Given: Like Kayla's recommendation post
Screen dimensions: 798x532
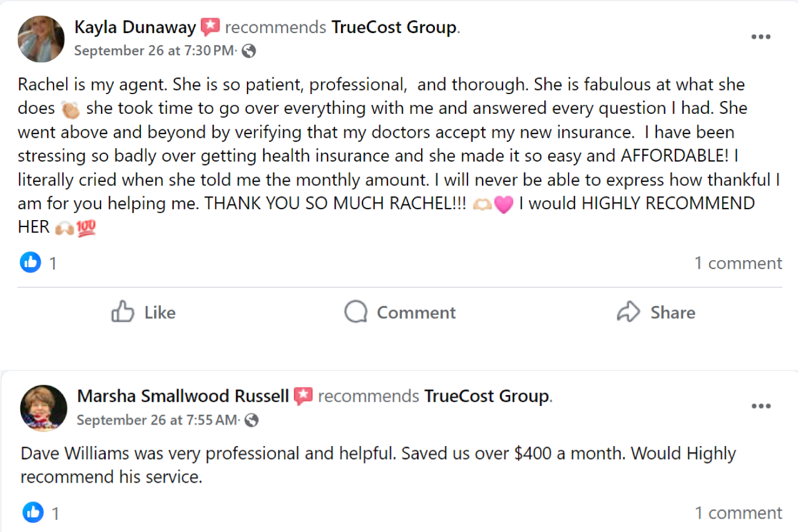Looking at the screenshot, I should (143, 312).
